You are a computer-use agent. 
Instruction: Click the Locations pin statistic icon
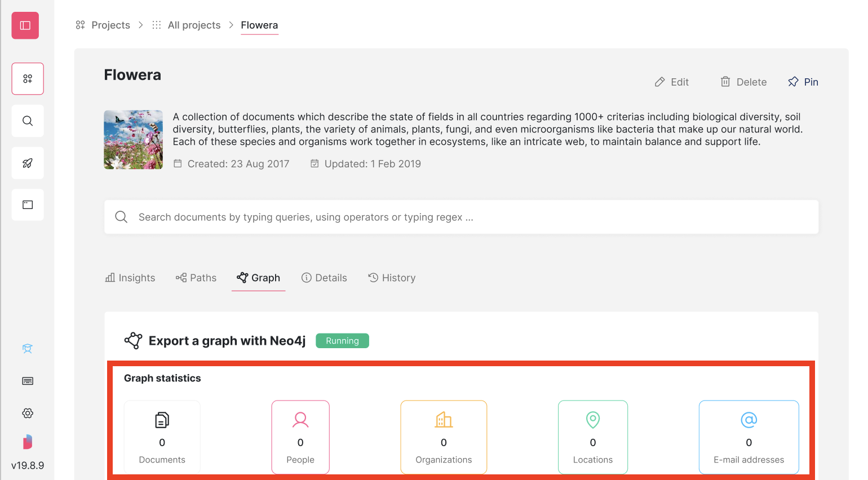pyautogui.click(x=592, y=420)
